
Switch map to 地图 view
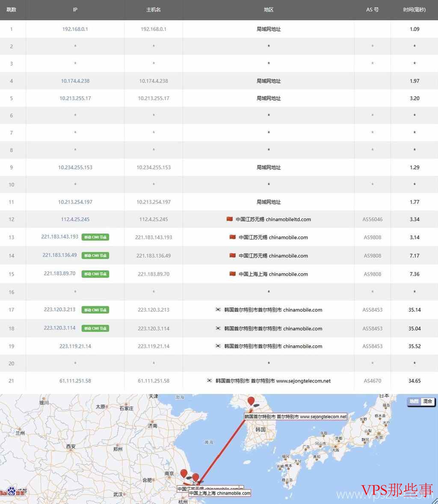[414, 401]
